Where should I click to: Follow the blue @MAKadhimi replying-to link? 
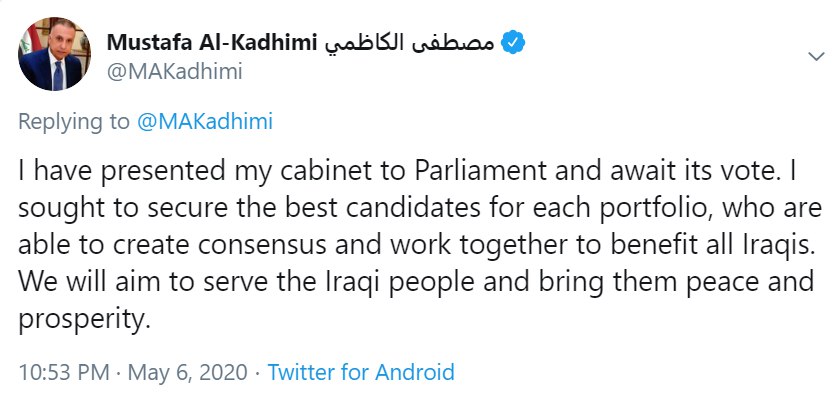[205, 122]
